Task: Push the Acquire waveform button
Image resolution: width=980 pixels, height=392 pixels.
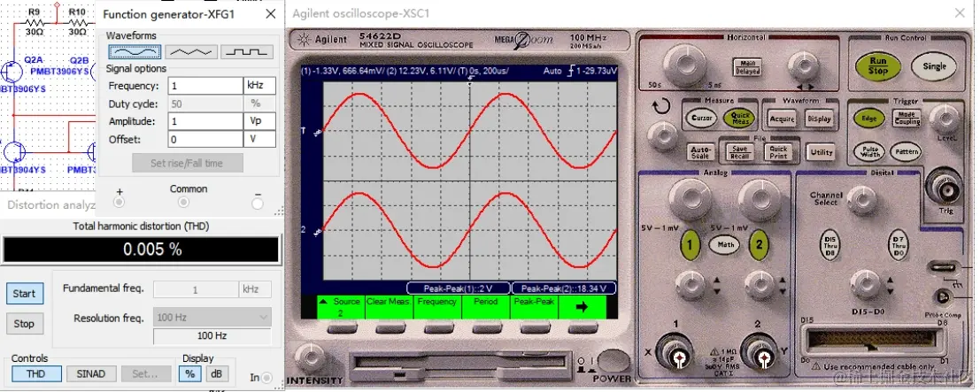Action: point(782,119)
